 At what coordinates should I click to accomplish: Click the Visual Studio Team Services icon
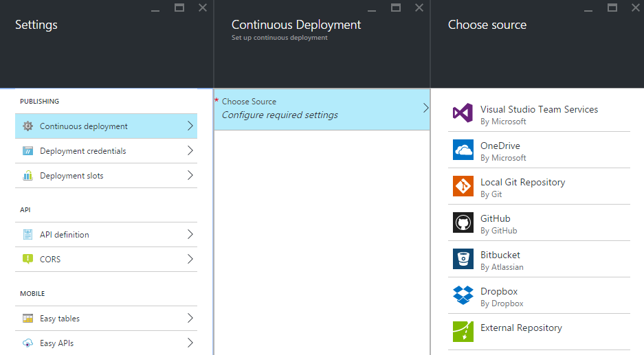pos(463,113)
